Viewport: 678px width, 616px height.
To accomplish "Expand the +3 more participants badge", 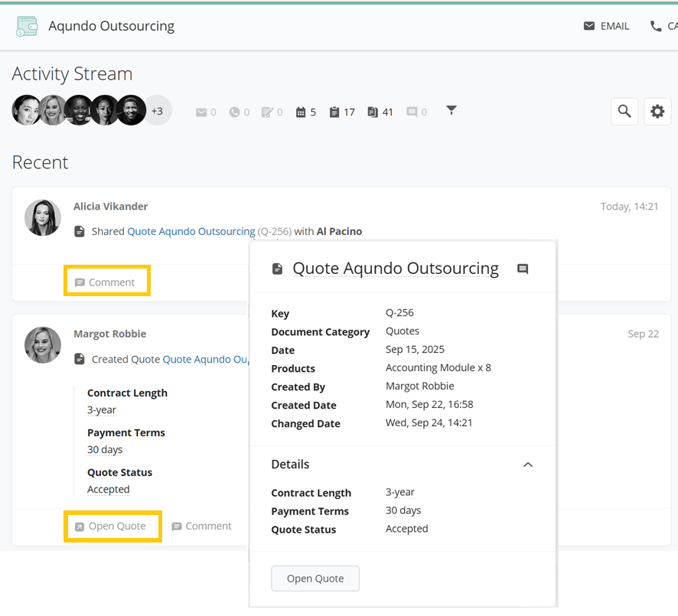I will point(157,111).
